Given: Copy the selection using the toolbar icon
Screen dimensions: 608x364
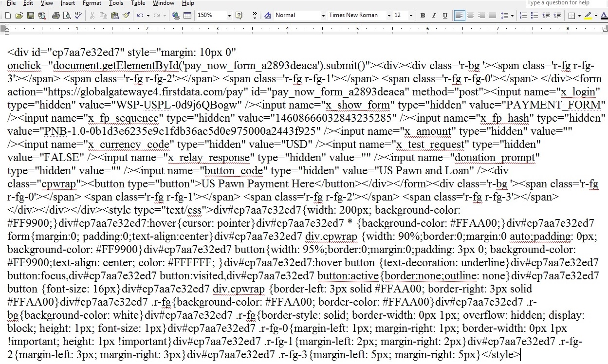Looking at the screenshot, I should point(103,16).
